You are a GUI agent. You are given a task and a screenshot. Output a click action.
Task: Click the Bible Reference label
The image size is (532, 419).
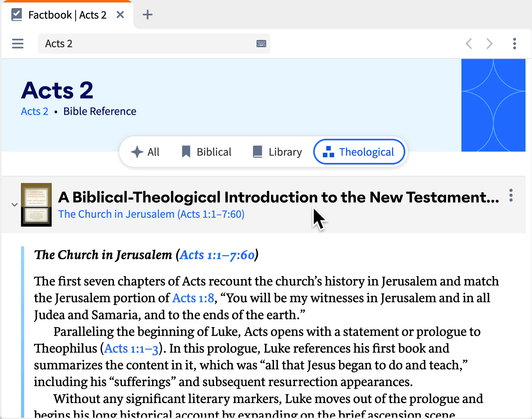click(100, 111)
